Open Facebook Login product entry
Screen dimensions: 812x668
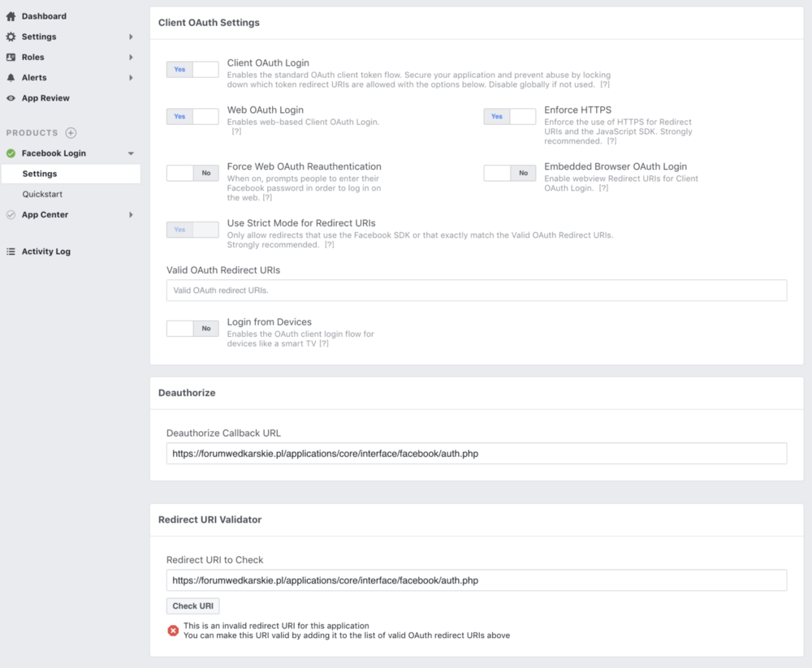point(54,153)
